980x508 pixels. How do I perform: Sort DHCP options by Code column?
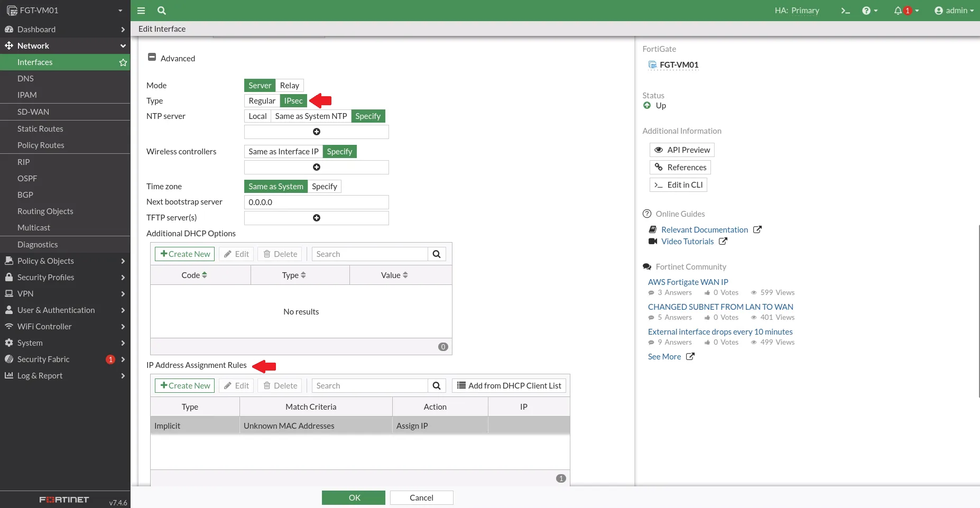[x=194, y=275]
